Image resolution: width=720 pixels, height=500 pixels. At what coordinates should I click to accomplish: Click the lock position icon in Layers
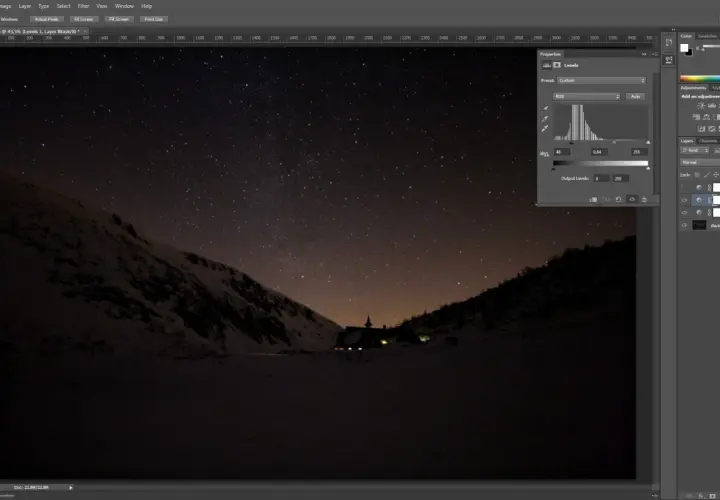pyautogui.click(x=715, y=175)
